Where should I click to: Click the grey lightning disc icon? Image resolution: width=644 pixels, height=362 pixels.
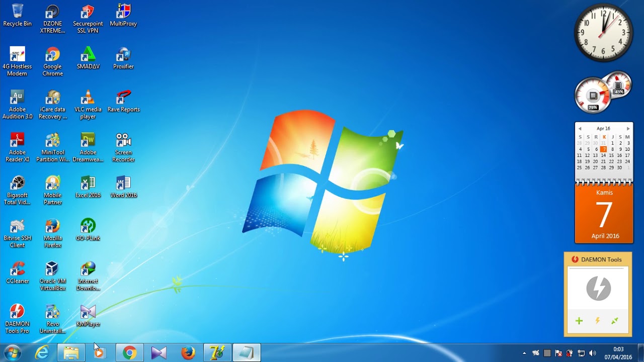click(598, 289)
